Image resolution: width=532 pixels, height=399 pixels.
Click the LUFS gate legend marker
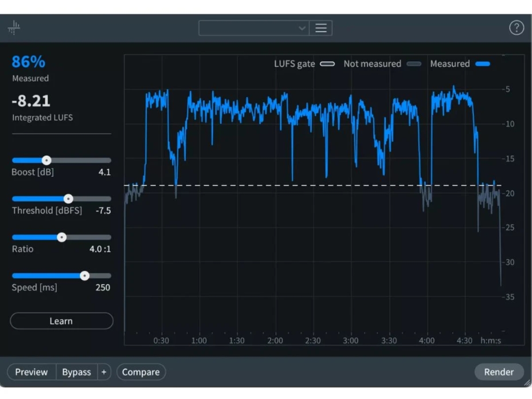[328, 64]
